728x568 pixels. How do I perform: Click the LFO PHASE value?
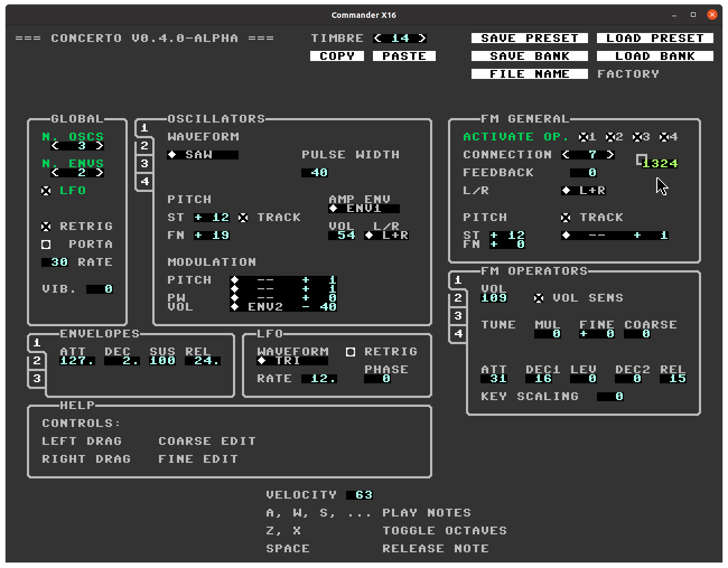pyautogui.click(x=377, y=378)
